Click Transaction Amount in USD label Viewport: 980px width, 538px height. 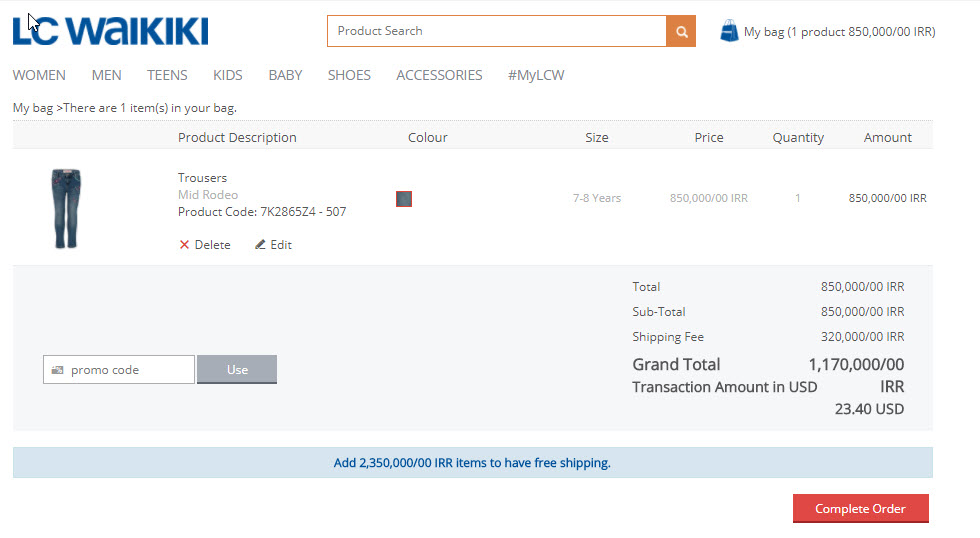tap(724, 387)
